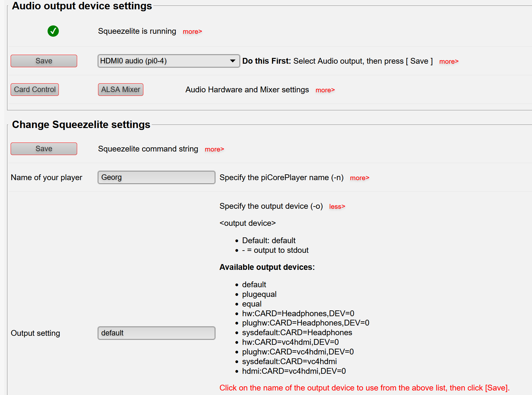Choose hw:CARD=vc4hdmi,DEV=0 device
The width and height of the screenshot is (532, 395).
click(x=290, y=342)
